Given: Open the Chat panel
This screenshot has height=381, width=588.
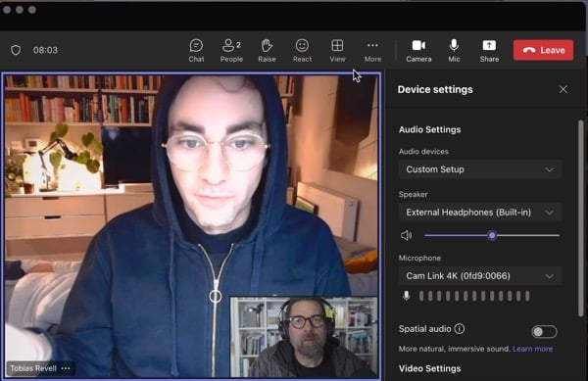Looking at the screenshot, I should pos(196,50).
